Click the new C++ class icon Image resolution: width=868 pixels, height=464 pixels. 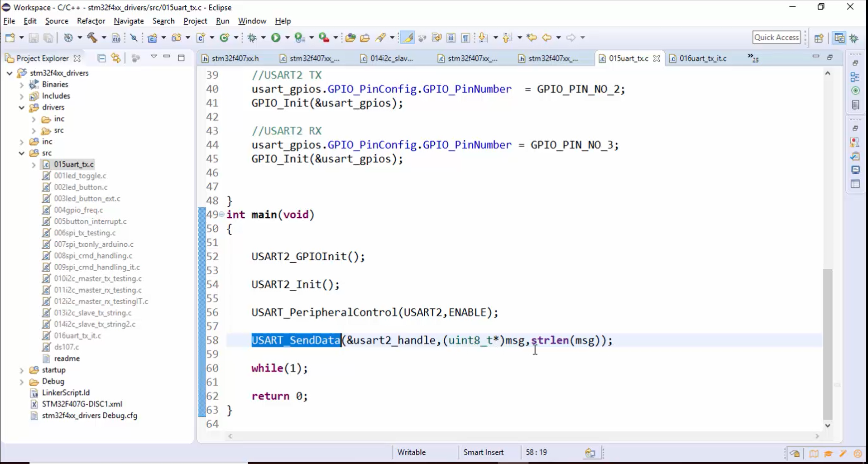(x=225, y=38)
